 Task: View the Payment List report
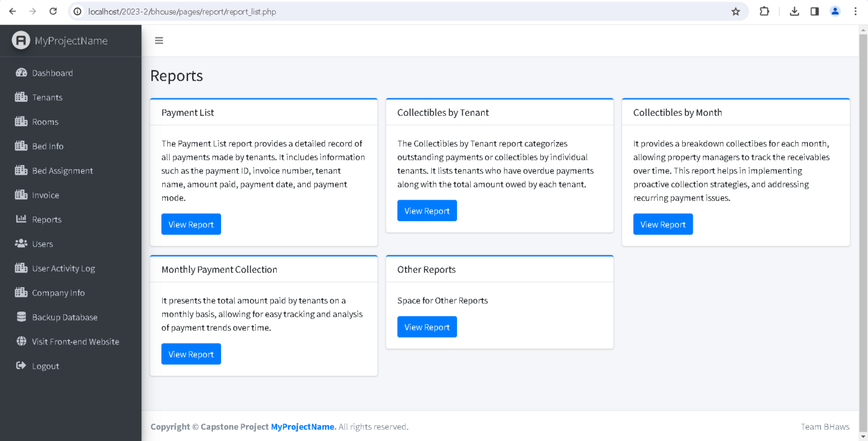click(191, 224)
